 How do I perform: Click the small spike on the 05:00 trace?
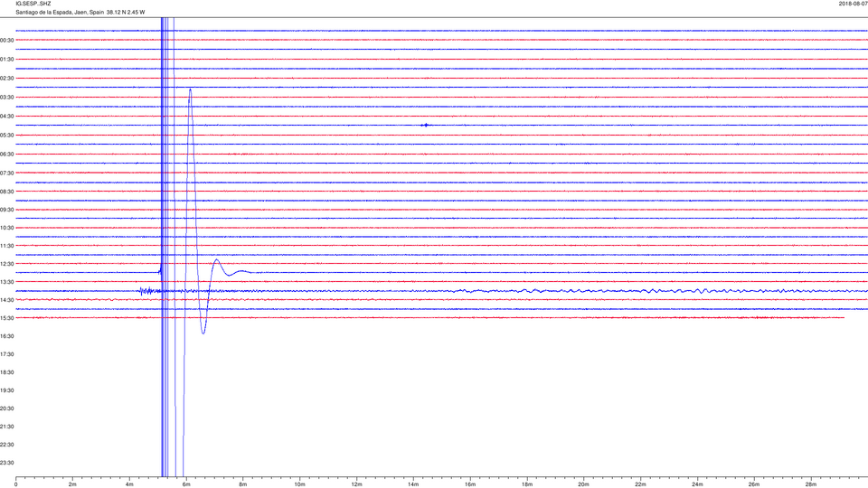click(x=425, y=125)
